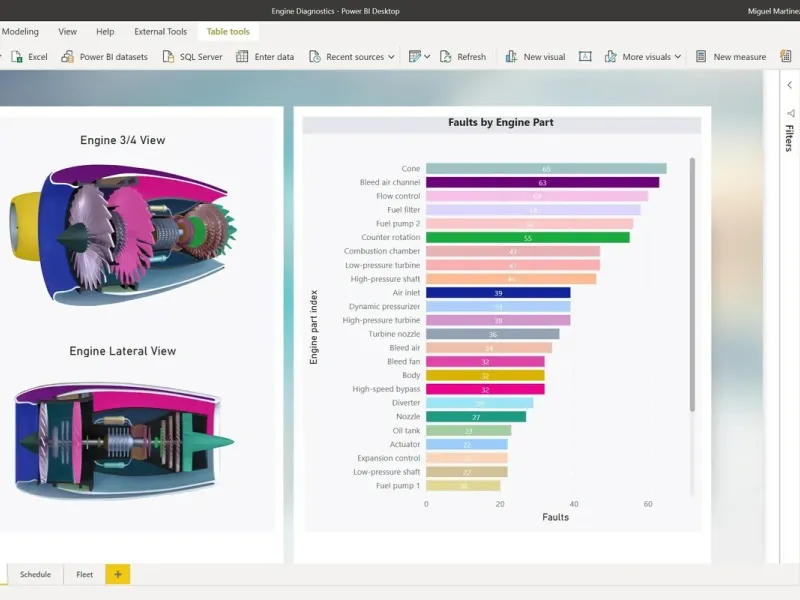Click the Oil tank label

click(407, 431)
